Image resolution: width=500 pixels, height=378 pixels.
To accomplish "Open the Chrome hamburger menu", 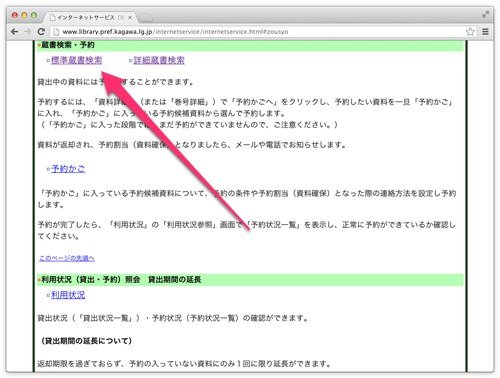I will [485, 32].
